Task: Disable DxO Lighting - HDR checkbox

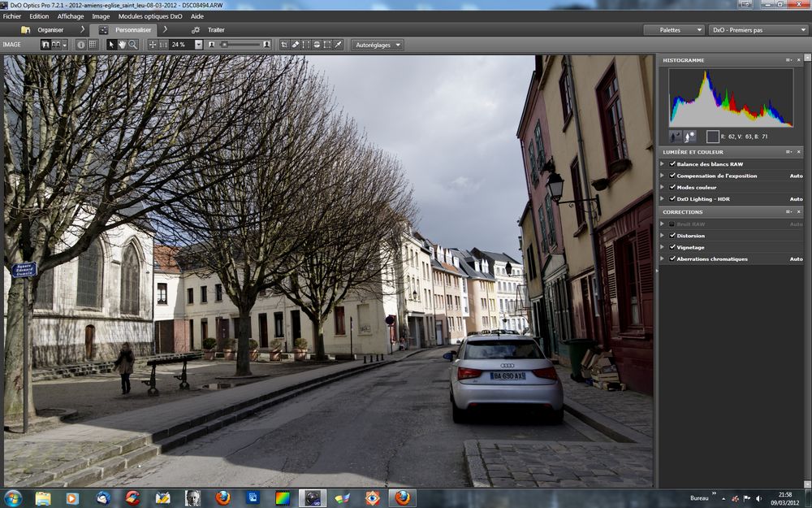Action: (672, 198)
